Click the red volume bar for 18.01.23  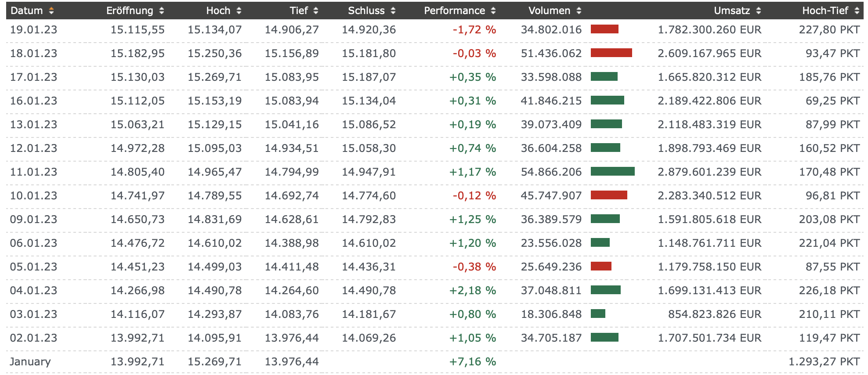point(611,53)
